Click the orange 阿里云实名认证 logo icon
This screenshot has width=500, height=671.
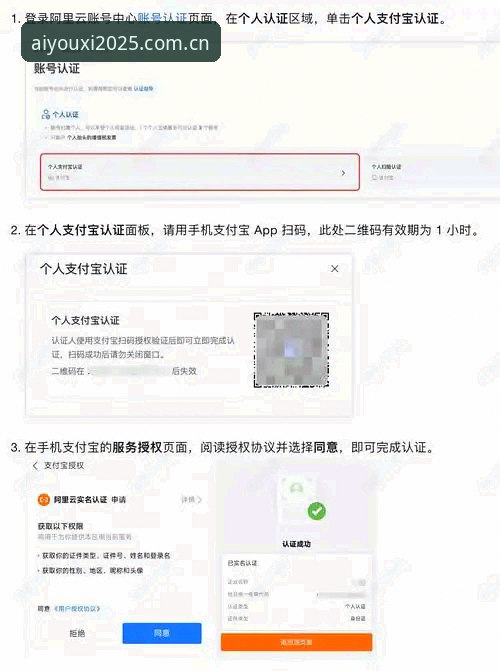tap(44, 499)
